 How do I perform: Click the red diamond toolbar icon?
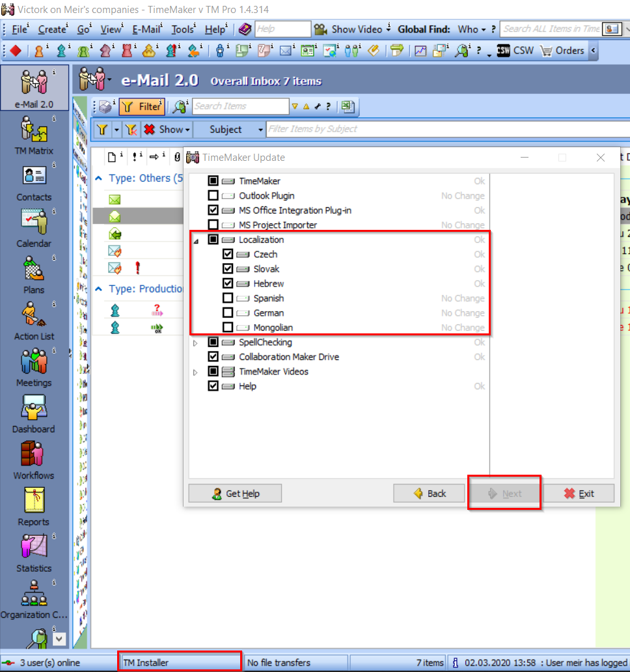coord(16,51)
